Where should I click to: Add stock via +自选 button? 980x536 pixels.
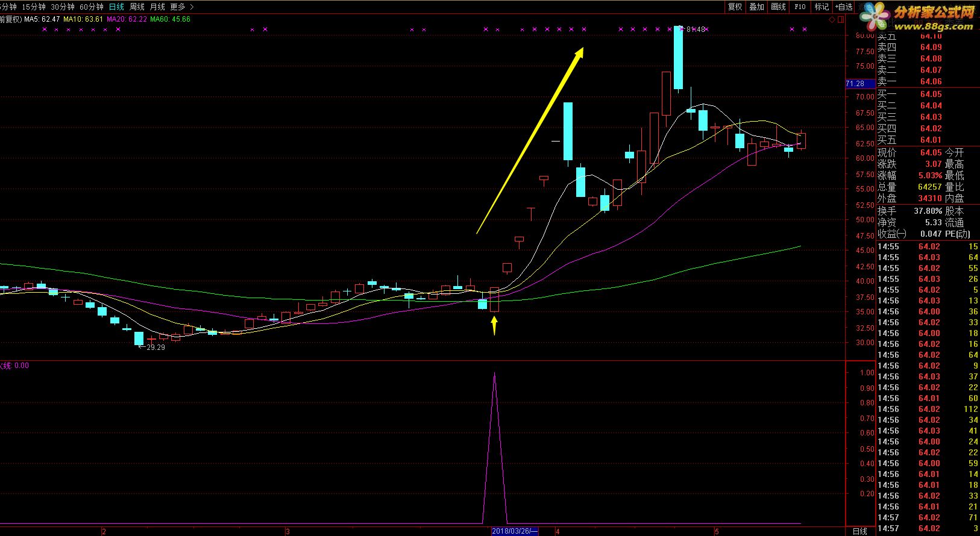[x=844, y=7]
